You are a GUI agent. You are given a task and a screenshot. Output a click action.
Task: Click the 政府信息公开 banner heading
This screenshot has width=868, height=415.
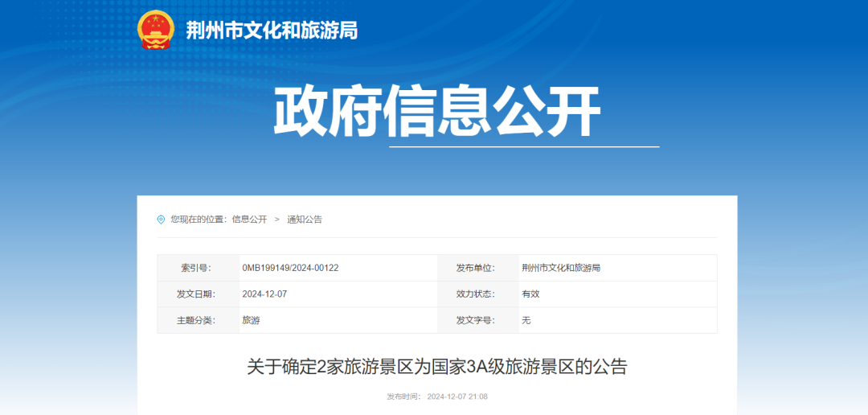436,113
